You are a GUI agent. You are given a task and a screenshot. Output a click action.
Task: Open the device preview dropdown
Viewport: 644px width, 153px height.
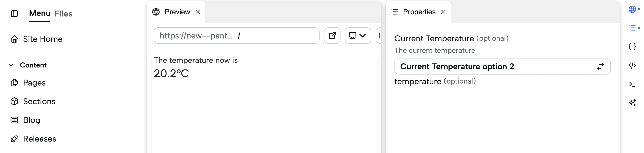[357, 35]
